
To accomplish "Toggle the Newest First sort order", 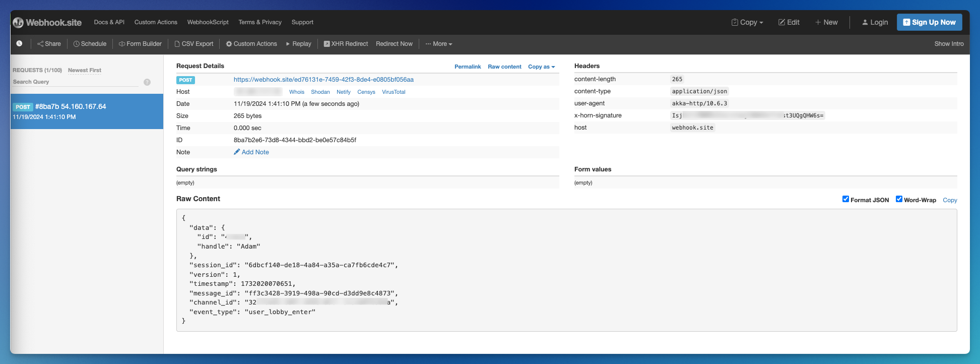I will 85,70.
